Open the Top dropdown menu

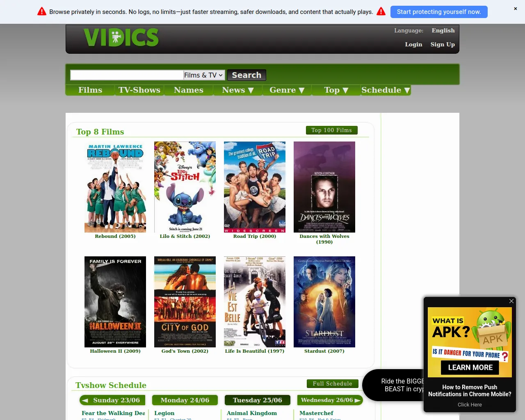(336, 90)
